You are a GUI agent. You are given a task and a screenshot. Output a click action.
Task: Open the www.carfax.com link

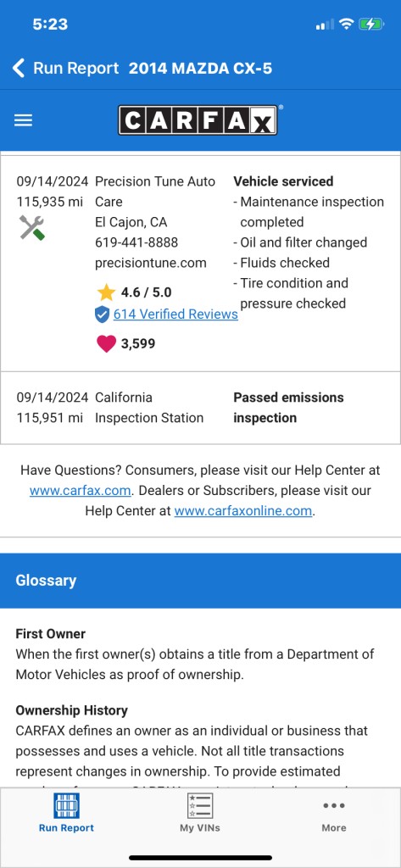pyautogui.click(x=81, y=491)
